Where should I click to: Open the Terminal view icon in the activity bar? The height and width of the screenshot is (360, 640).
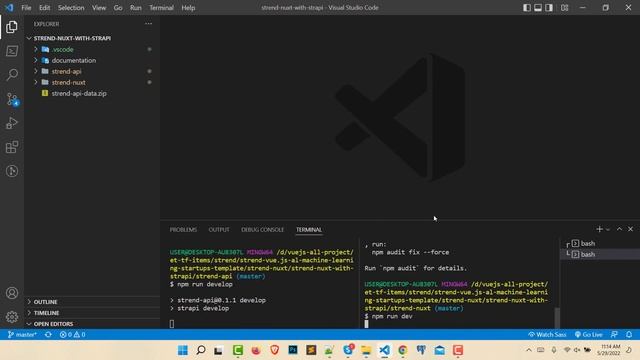(x=12, y=51)
